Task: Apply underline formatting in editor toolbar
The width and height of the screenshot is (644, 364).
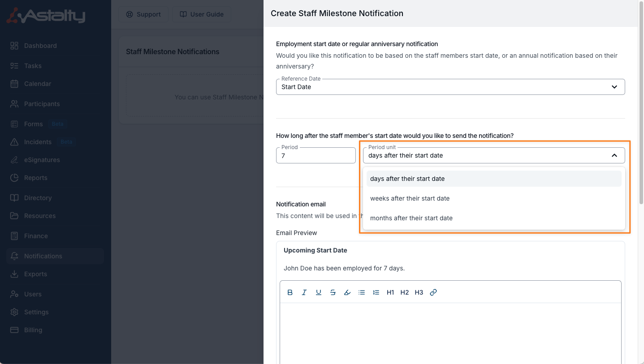Action: click(x=319, y=292)
